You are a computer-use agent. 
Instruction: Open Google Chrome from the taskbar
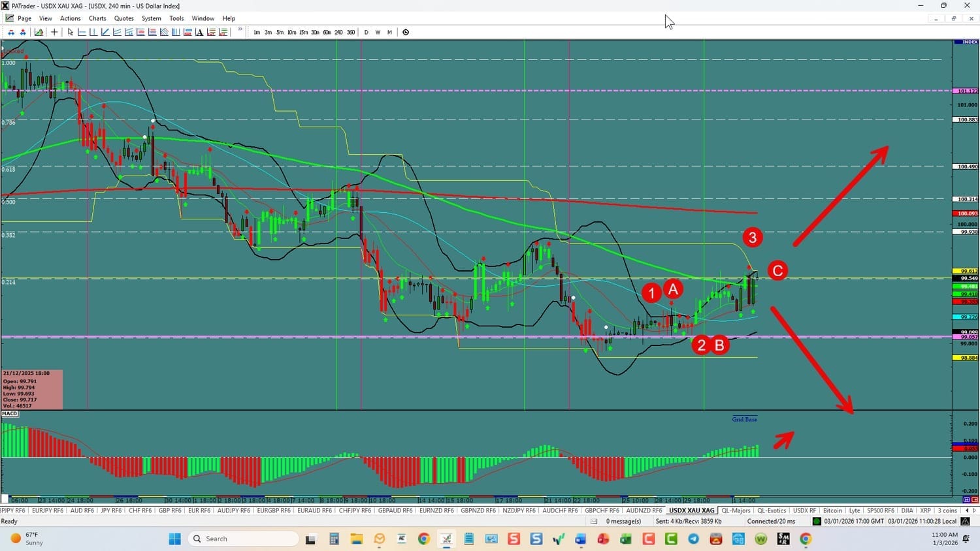point(424,539)
